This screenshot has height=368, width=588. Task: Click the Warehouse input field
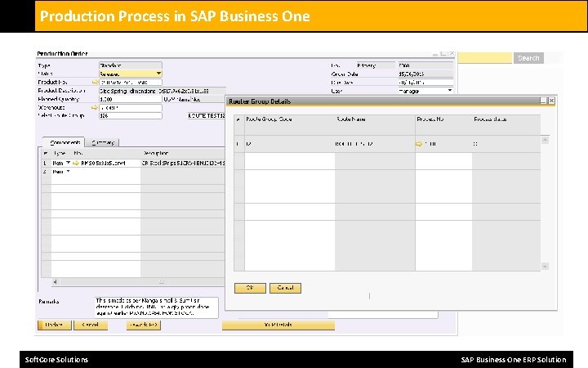click(x=130, y=108)
